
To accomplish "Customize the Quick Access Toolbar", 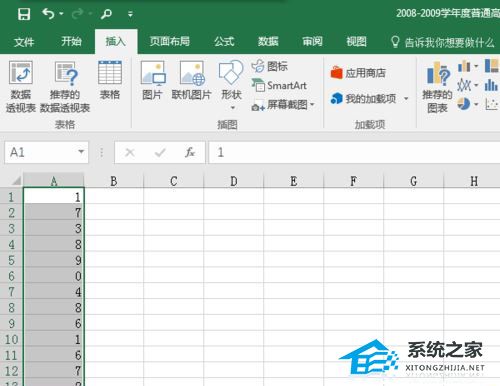I will point(130,14).
